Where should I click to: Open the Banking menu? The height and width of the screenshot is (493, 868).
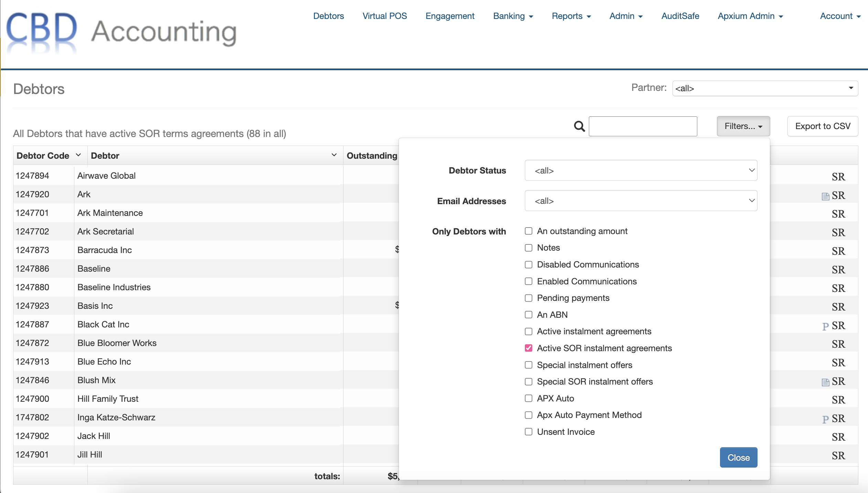pyautogui.click(x=513, y=16)
